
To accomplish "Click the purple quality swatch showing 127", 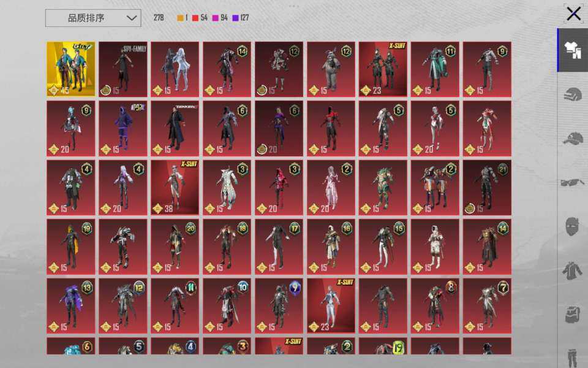I will (235, 18).
